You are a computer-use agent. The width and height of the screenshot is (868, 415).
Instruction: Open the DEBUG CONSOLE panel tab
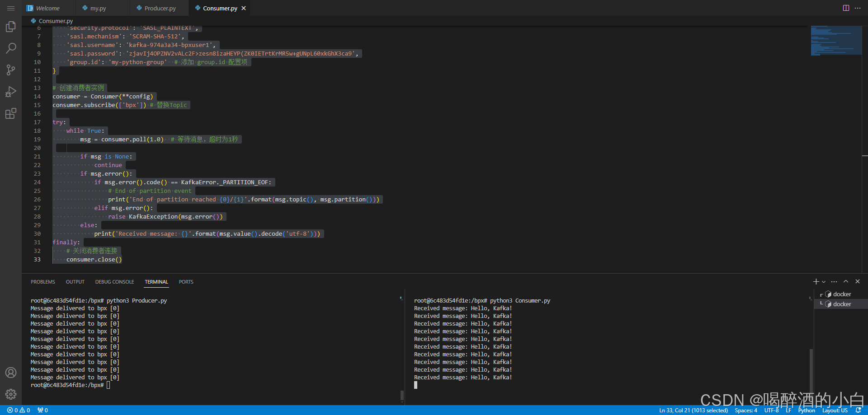[114, 282]
